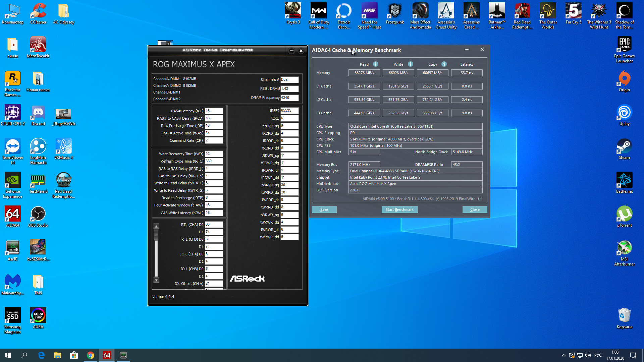Click the AIDA64 icon in the taskbar
Image resolution: width=644 pixels, height=362 pixels.
point(107,355)
